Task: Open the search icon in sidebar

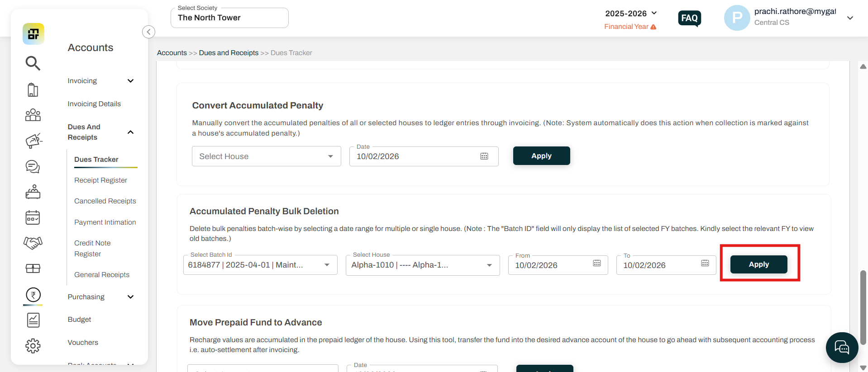Action: click(33, 63)
